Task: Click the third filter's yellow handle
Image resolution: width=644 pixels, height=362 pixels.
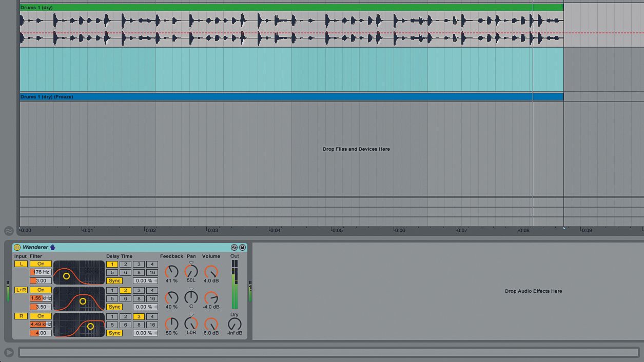Action: coord(90,326)
